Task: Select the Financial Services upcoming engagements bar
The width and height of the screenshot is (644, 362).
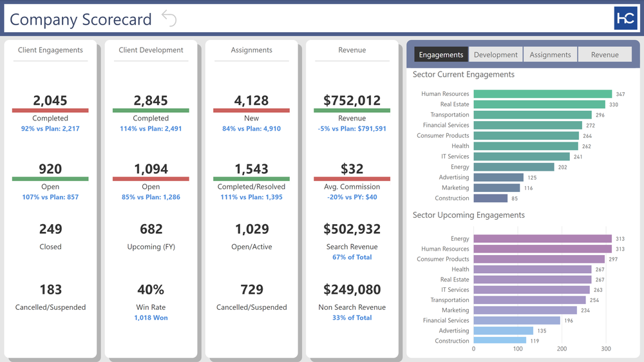Action: (x=516, y=321)
